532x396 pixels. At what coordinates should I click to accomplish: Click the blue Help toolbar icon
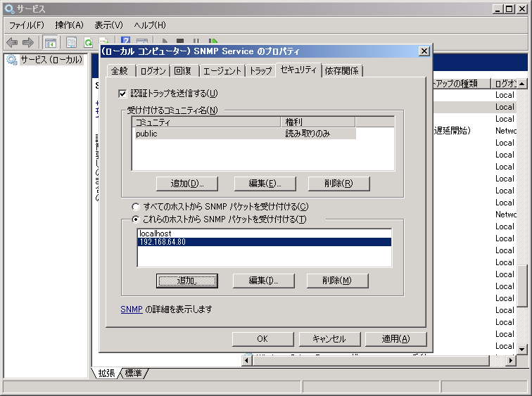point(125,41)
